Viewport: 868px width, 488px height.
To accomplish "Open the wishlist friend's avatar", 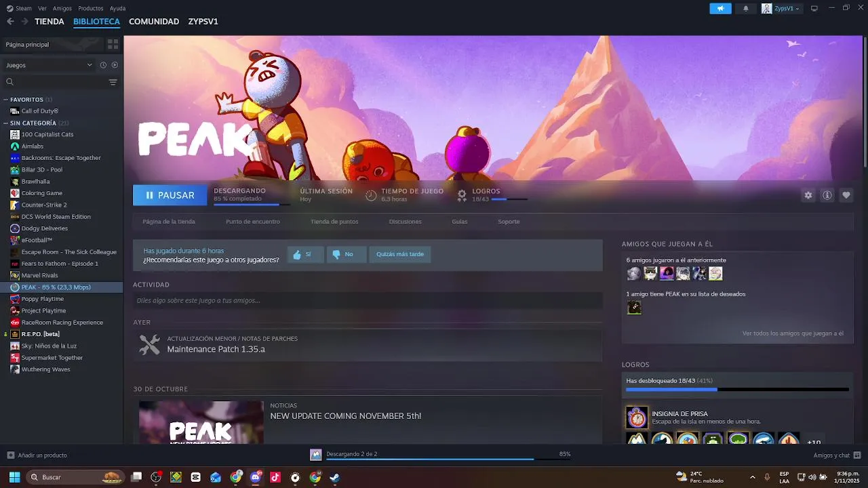I will (634, 308).
